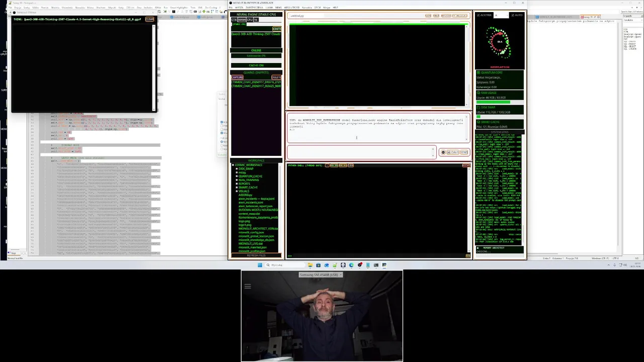Click the chat message input field
Screen dimensions: 644x362
[361, 152]
